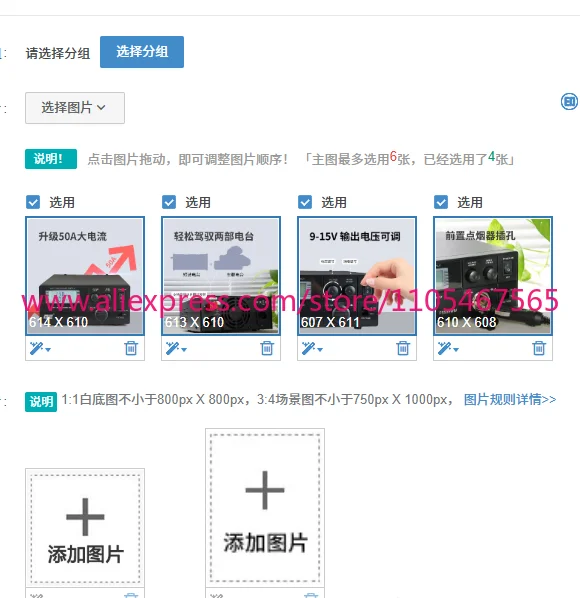This screenshot has width=580, height=598.
Task: Select the 9-15V 输出电压可调 thumbnail
Action: click(x=357, y=276)
